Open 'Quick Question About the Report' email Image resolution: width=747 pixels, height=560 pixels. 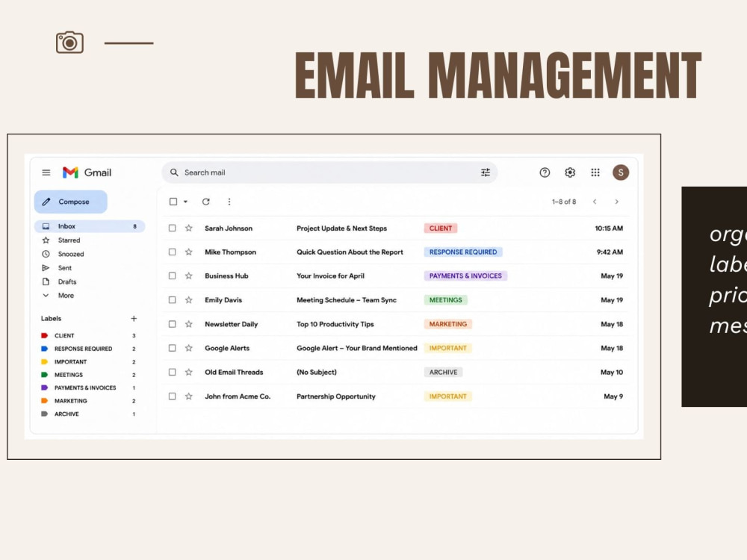pyautogui.click(x=350, y=252)
